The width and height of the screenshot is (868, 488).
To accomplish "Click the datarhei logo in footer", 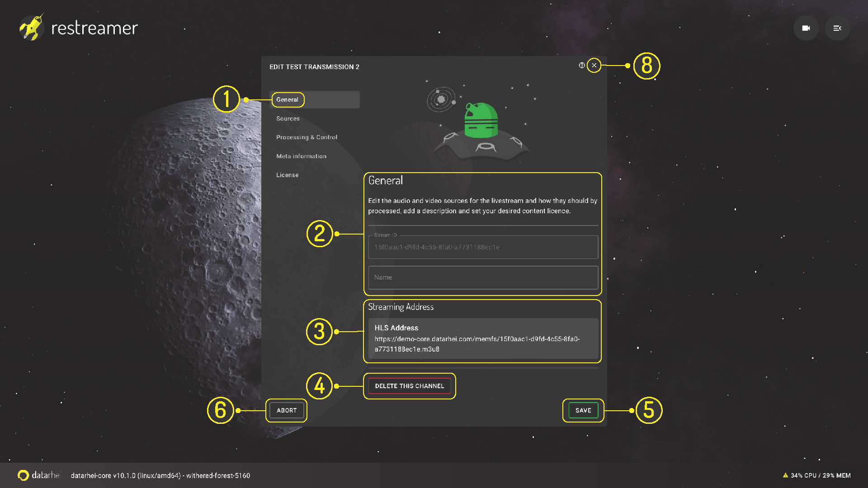I will click(39, 475).
